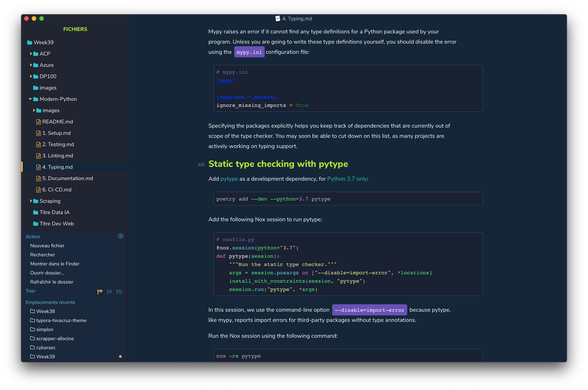The width and height of the screenshot is (588, 390).
Task: Expand the ACP folder arrow
Action: 31,53
